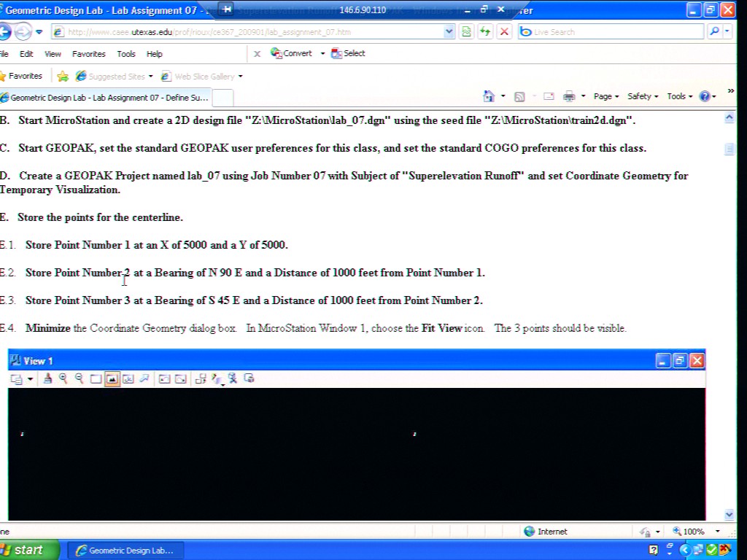This screenshot has height=560, width=747.
Task: Open the View menu
Action: click(53, 54)
